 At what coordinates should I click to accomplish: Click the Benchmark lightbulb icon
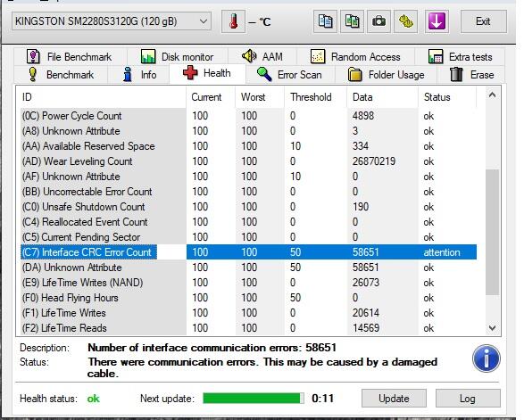click(33, 74)
